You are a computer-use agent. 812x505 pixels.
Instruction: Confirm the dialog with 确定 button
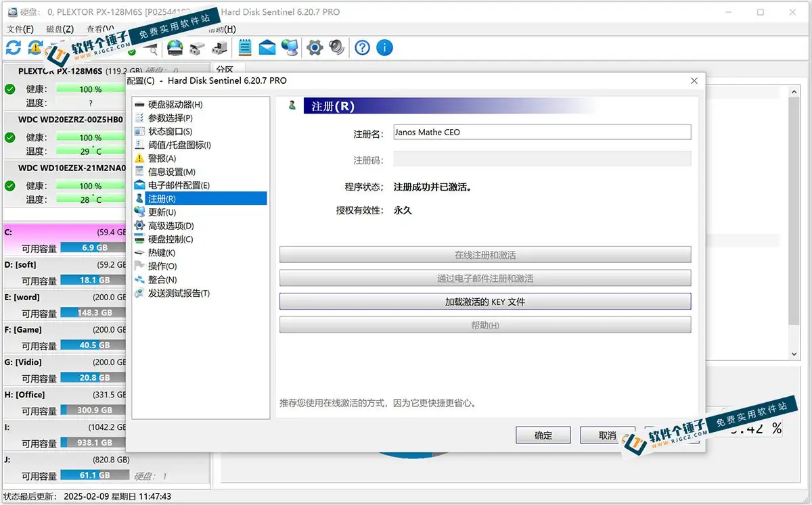tap(543, 435)
